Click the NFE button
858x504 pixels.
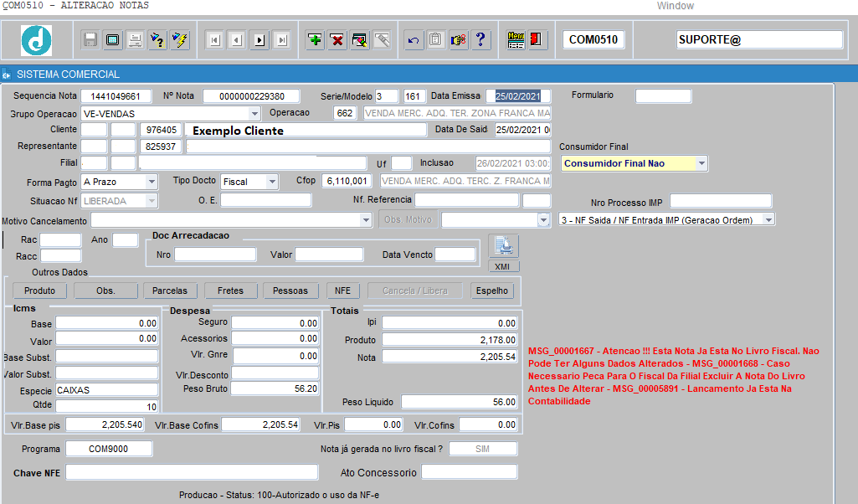tap(342, 291)
